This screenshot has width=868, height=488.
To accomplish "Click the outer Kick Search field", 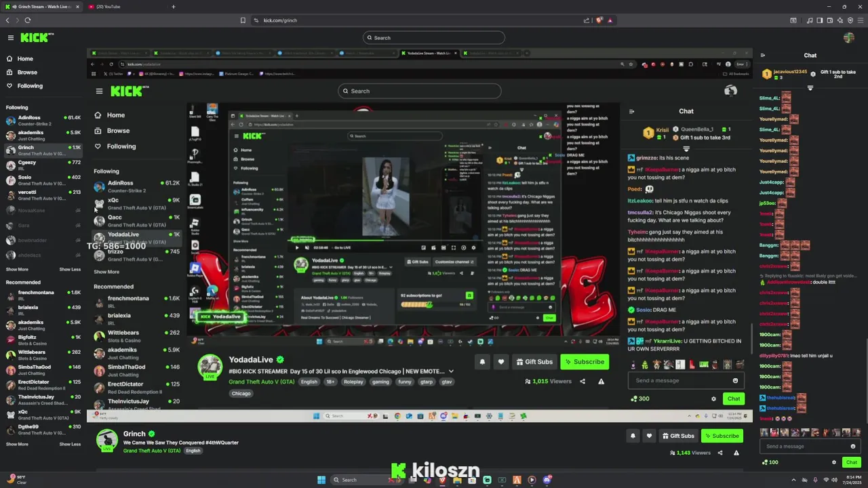I will 434,38.
